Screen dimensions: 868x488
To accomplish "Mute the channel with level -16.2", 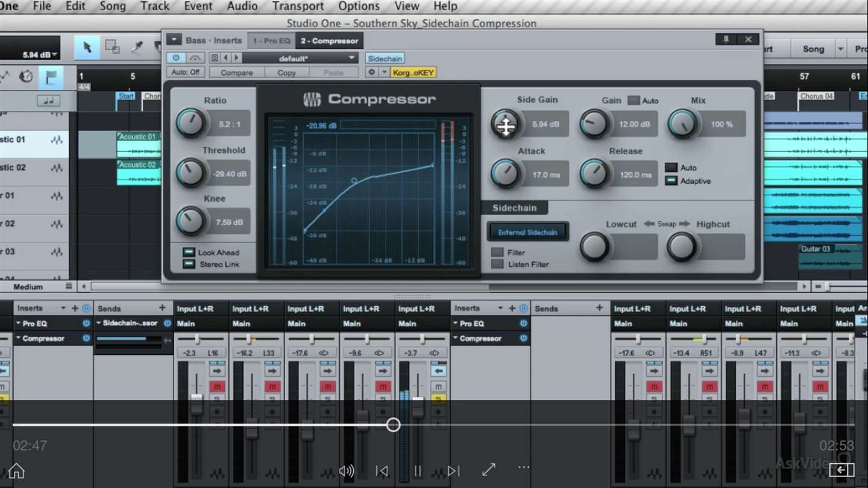I will [x=272, y=386].
